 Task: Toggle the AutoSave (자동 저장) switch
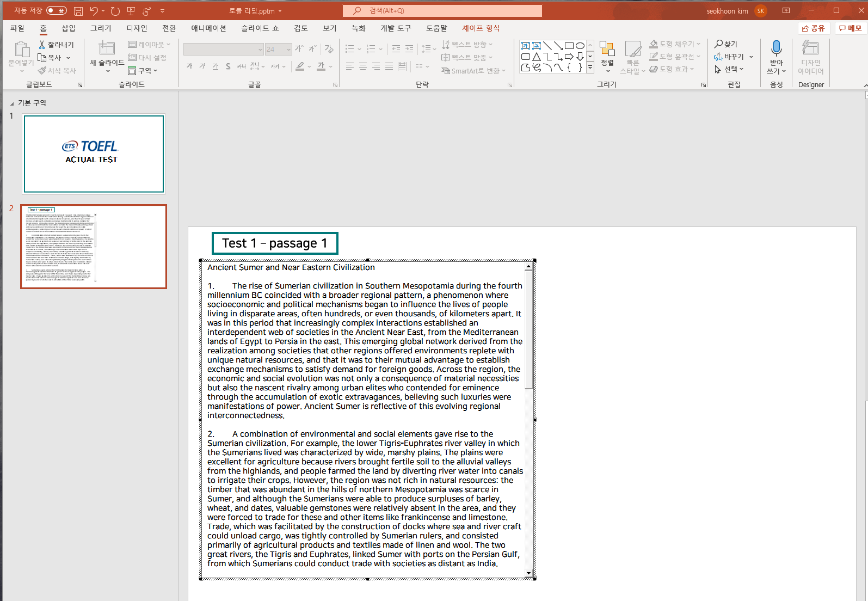tap(56, 10)
